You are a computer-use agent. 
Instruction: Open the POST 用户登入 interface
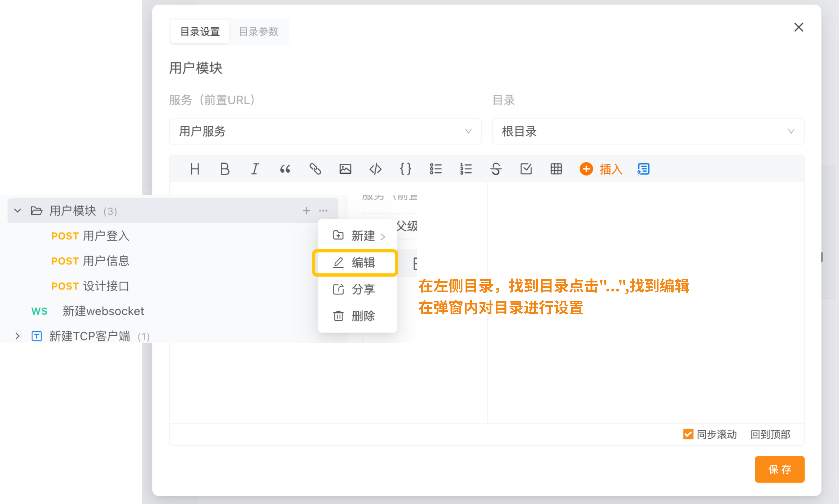pos(90,236)
